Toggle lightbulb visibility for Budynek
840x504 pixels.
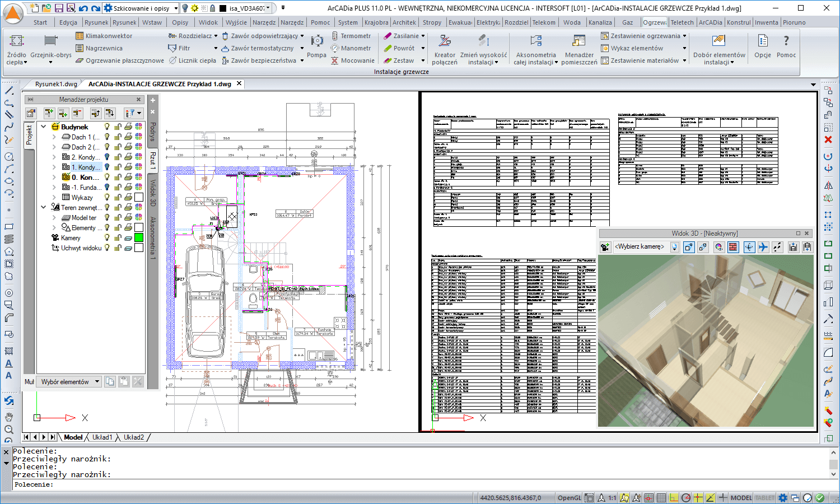[x=108, y=127]
